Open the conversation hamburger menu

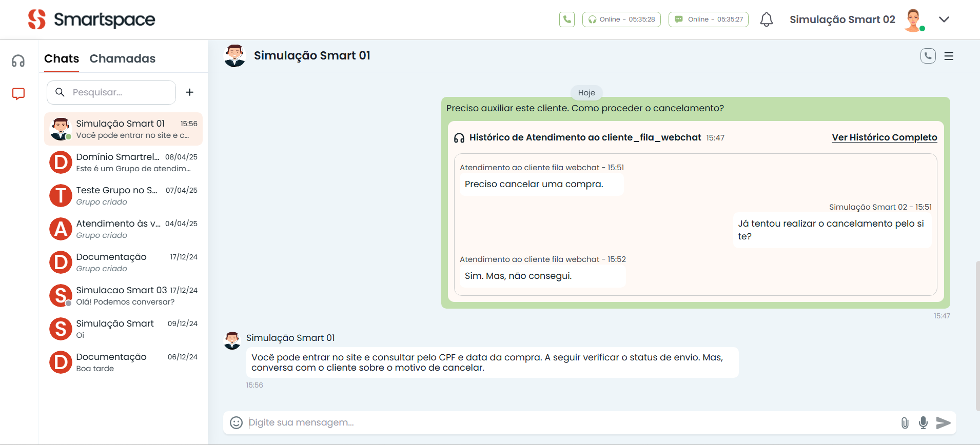[949, 56]
